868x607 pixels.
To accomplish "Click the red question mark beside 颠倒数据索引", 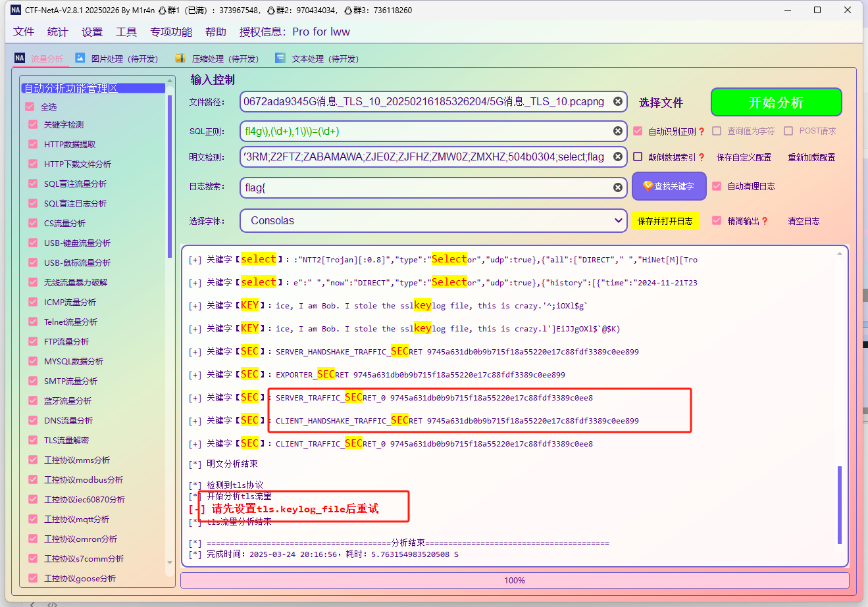I will tap(702, 157).
